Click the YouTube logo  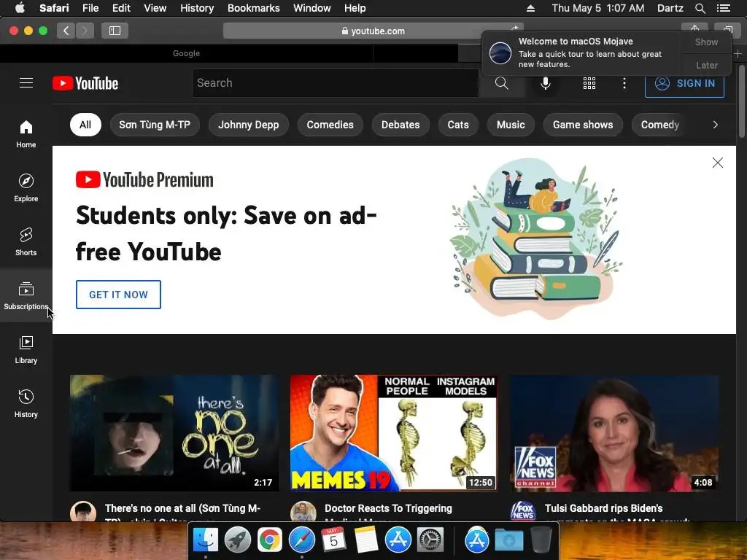(85, 83)
